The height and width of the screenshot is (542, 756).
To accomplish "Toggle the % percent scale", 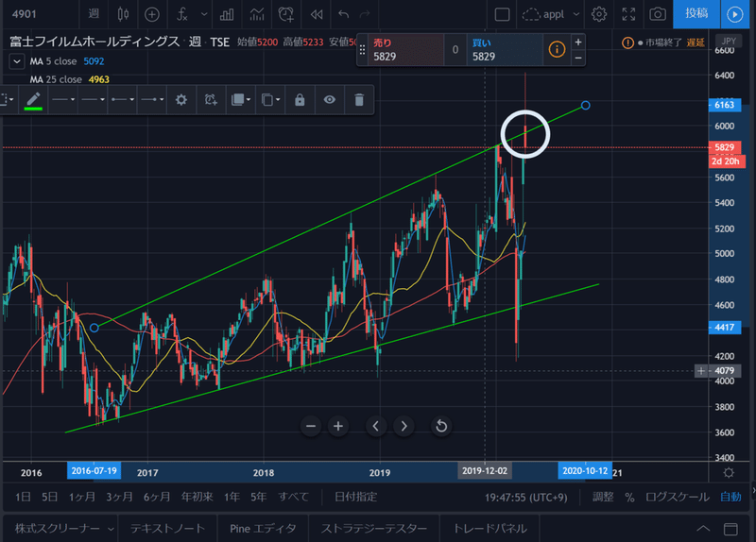I will coord(629,498).
